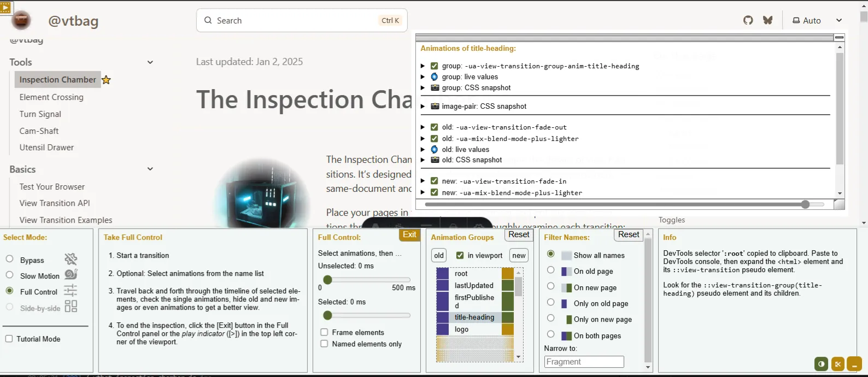Uncheck group-anim-title-heading animation checkbox
Screen dimensions: 868x377
click(434, 66)
